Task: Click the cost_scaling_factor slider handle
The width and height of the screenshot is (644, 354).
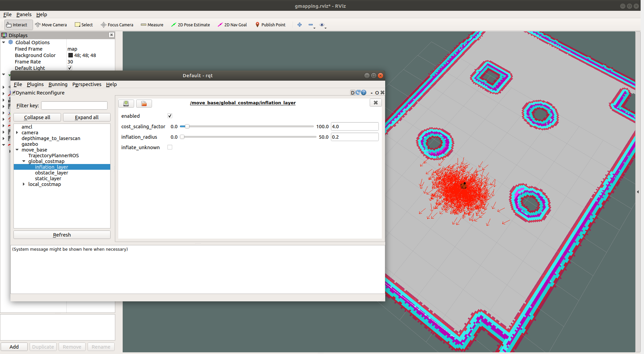Action: coord(187,127)
